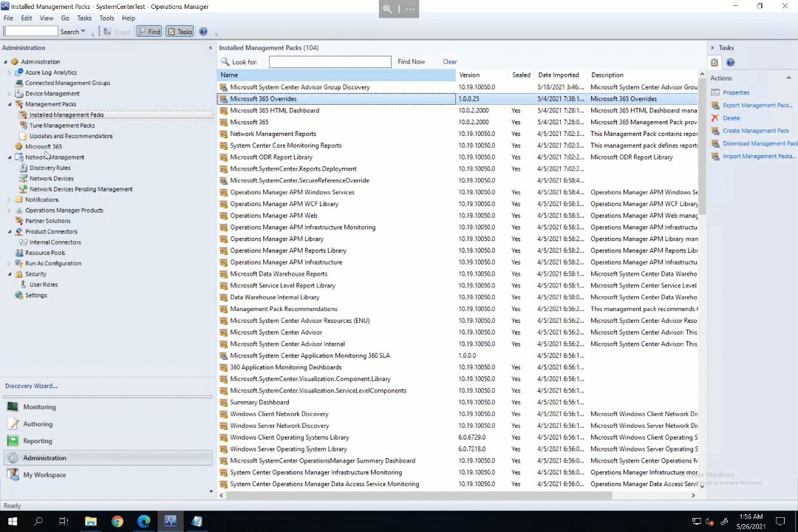Open the Help menu
798x532 pixels.
pos(129,18)
